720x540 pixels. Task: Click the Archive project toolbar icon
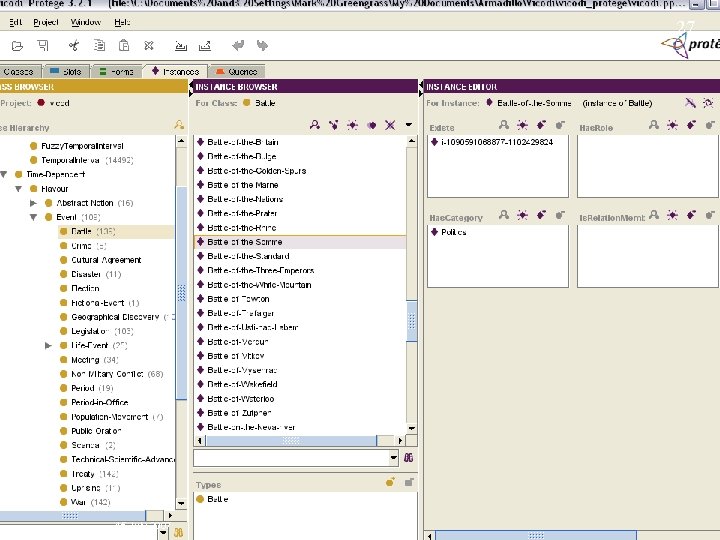click(181, 45)
